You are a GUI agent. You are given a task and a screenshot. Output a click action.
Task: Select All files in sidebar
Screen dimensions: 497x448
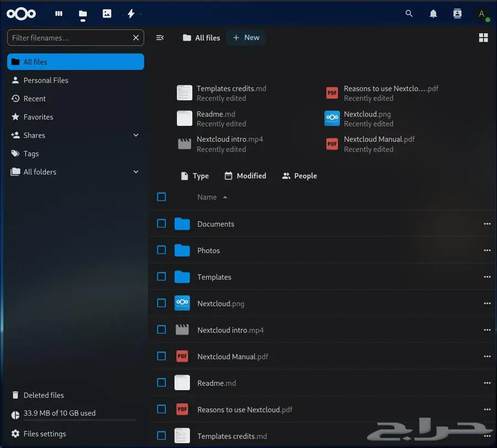[76, 62]
